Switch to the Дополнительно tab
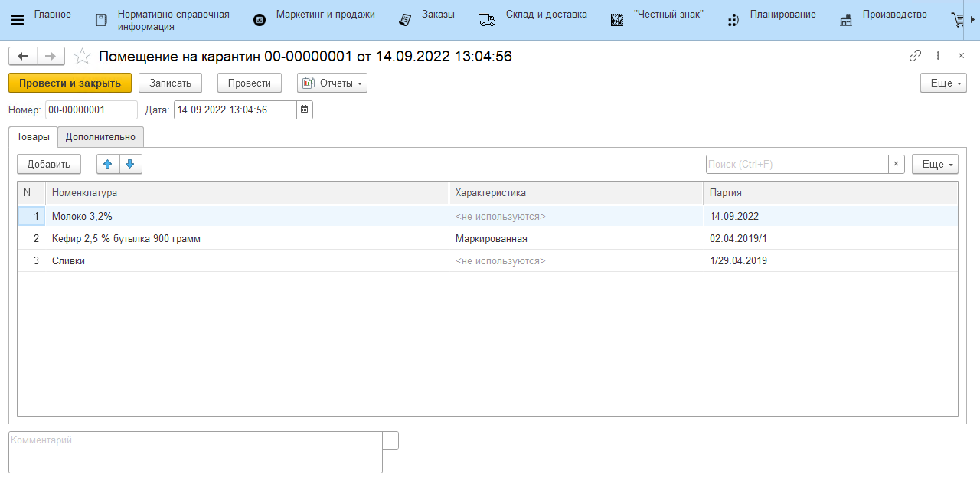 [100, 137]
